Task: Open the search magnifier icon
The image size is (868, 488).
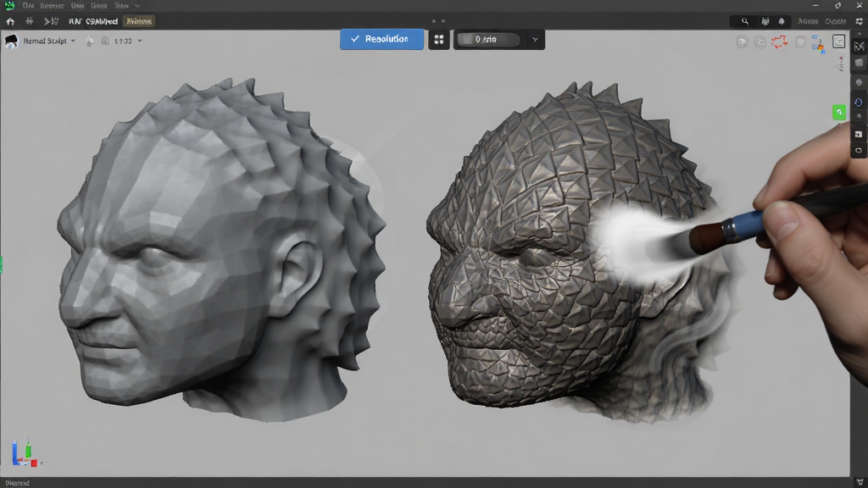Action: coord(744,21)
